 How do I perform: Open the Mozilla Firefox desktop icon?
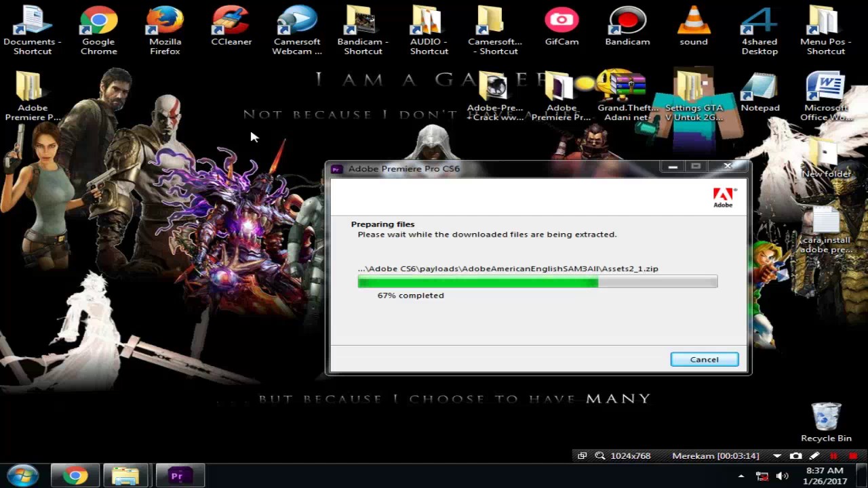[165, 30]
